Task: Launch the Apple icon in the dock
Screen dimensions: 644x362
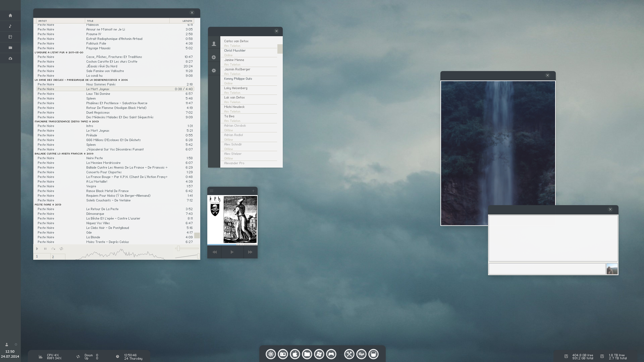Action: (295, 354)
